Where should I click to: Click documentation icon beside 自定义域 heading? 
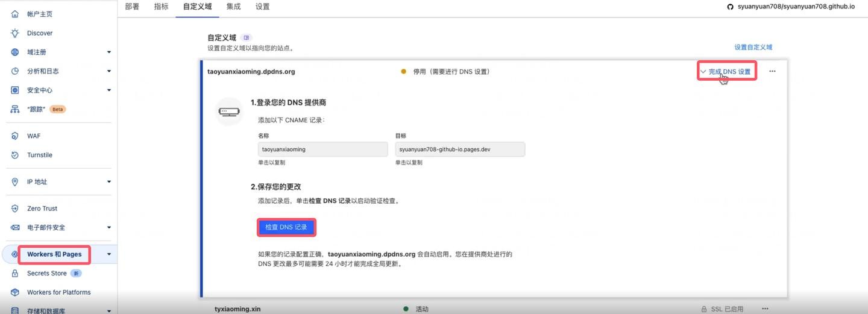click(246, 38)
